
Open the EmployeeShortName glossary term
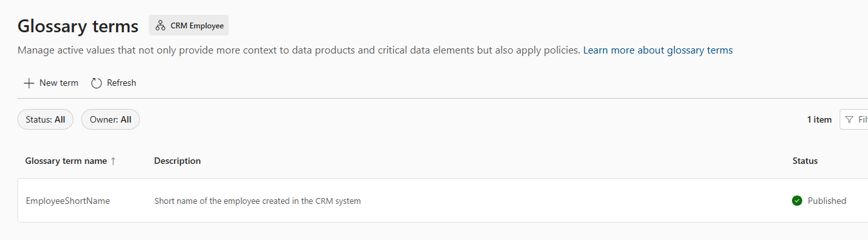68,201
